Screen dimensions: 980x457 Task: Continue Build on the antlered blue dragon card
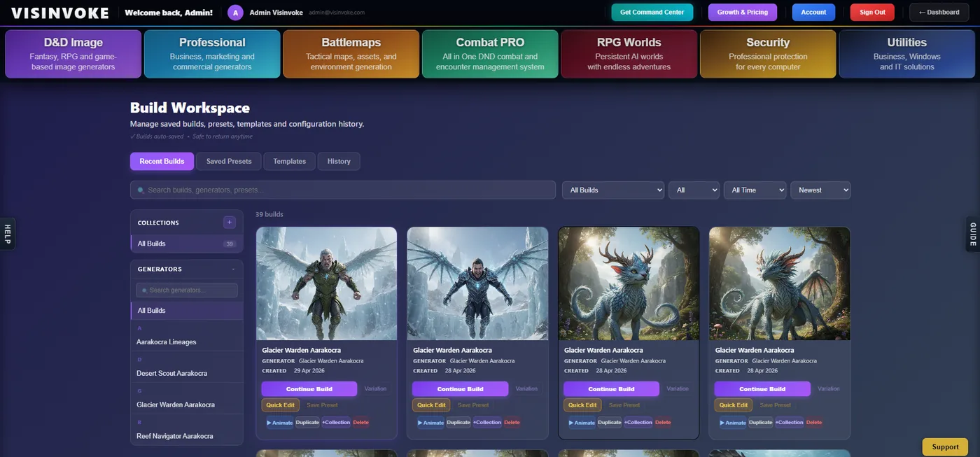[x=612, y=389]
